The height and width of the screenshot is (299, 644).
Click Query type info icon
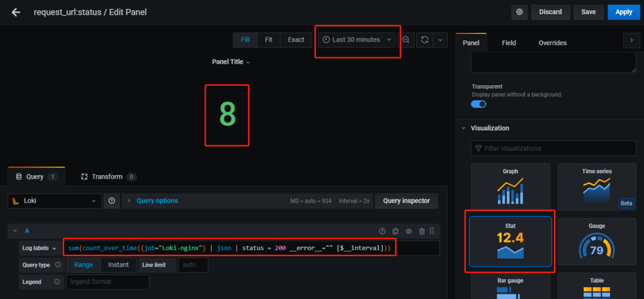[x=58, y=265]
